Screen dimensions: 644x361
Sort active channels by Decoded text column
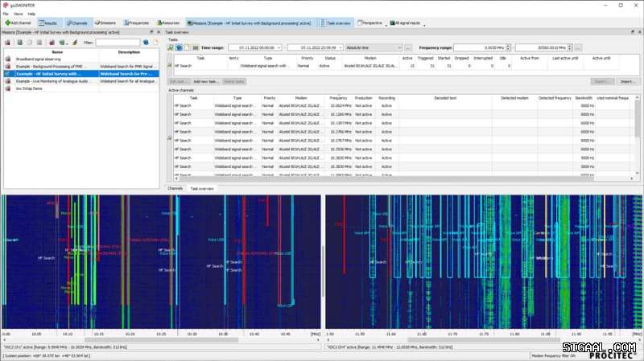tap(445, 98)
